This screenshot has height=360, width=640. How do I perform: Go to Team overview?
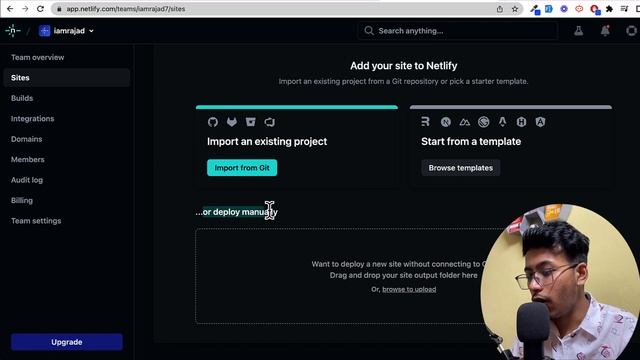[x=38, y=58]
